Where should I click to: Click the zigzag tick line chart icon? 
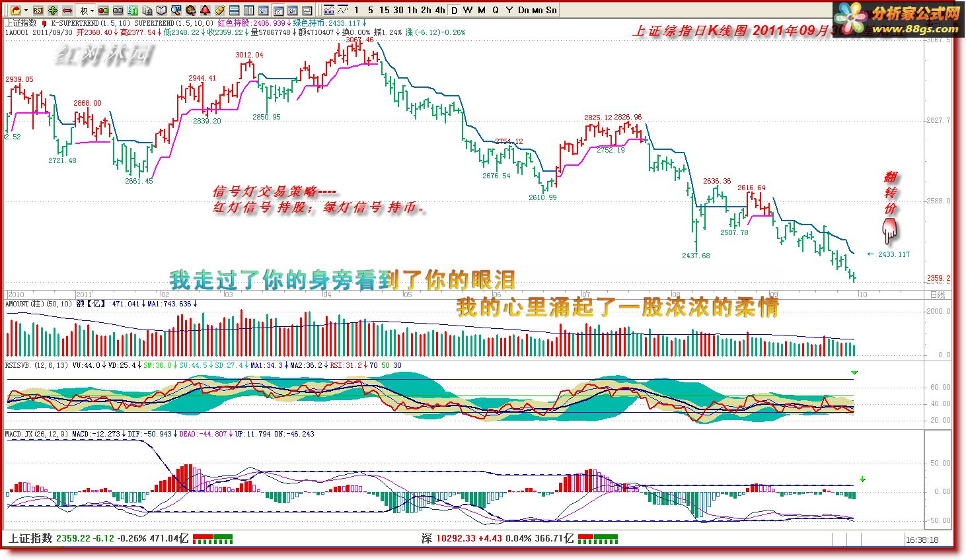pyautogui.click(x=343, y=10)
